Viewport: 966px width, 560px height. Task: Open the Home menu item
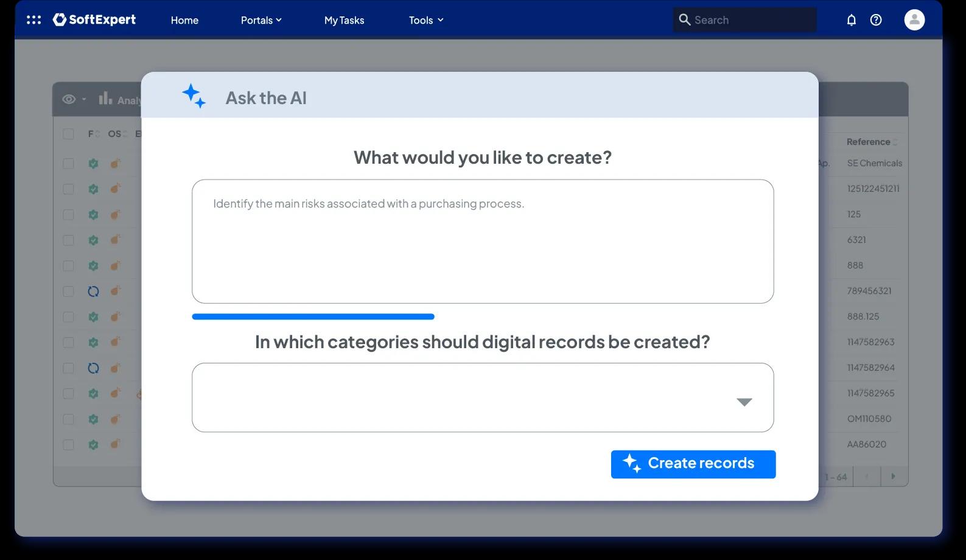click(184, 20)
